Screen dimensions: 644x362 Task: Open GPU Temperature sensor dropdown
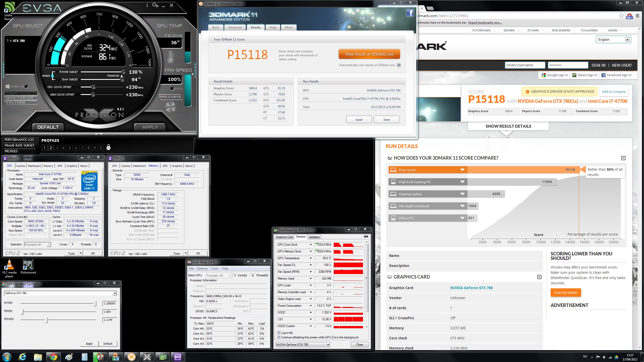click(x=311, y=258)
